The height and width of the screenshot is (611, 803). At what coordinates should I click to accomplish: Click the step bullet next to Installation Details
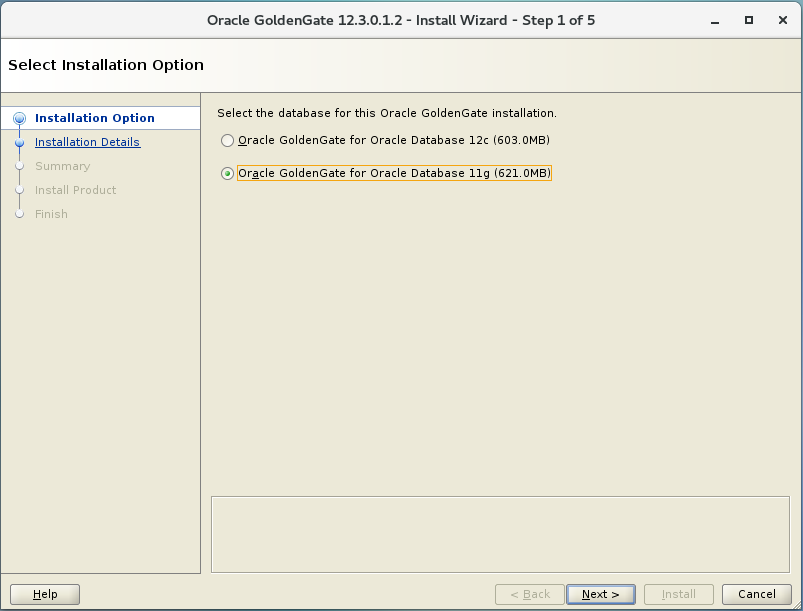(x=19, y=142)
